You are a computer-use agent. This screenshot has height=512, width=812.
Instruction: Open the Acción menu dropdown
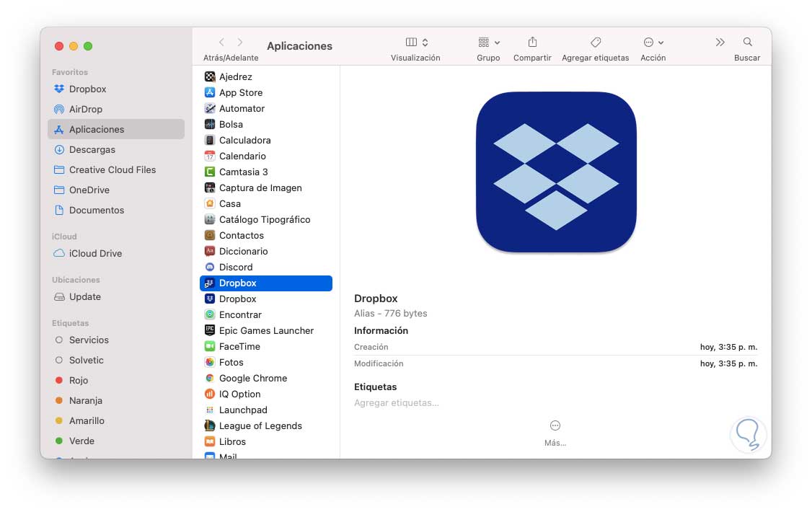653,42
